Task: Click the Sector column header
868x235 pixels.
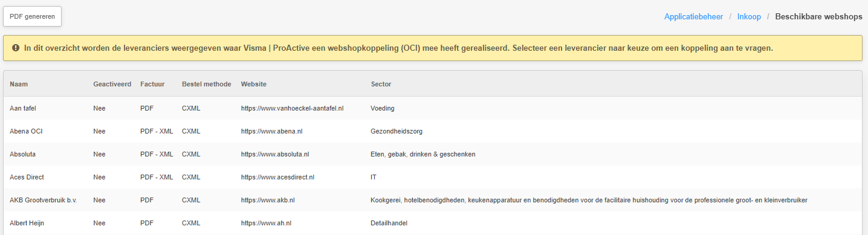Action: click(x=381, y=84)
